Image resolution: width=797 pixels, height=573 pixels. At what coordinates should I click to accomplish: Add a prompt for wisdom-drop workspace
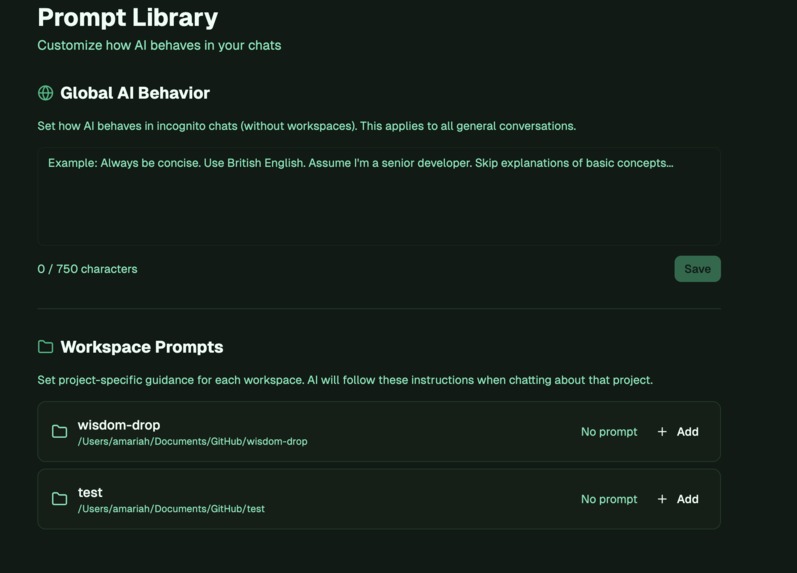[x=678, y=432]
